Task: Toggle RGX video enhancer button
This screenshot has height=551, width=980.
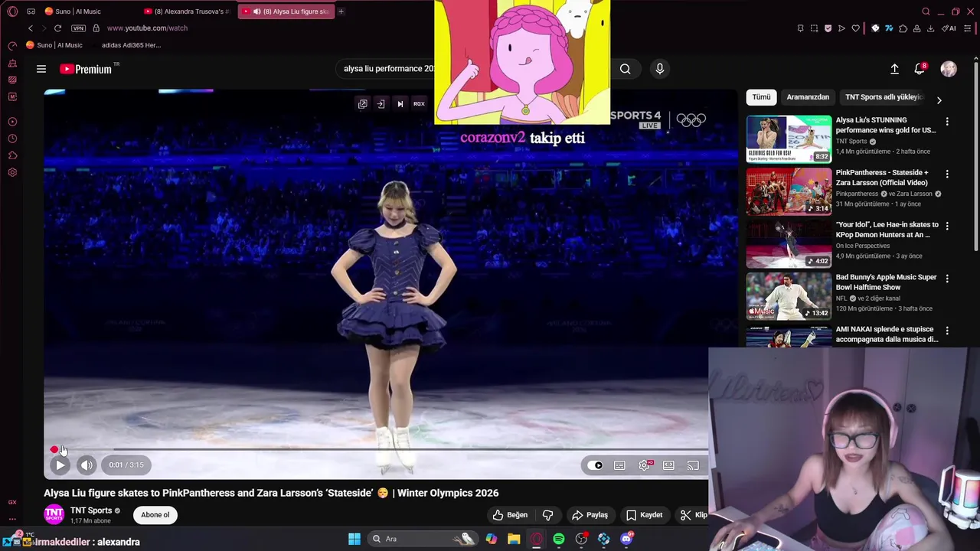Action: 419,104
